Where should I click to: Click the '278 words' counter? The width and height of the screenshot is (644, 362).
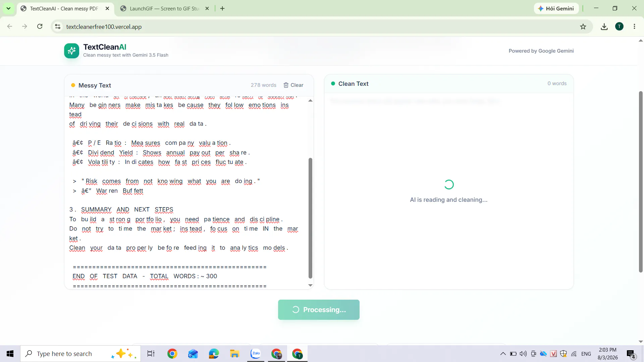pos(263,85)
